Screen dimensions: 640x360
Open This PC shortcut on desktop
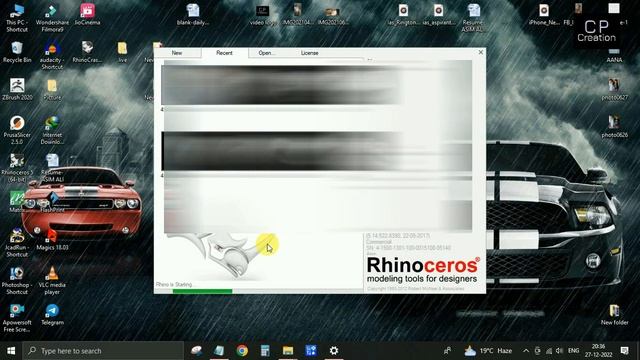click(x=17, y=18)
